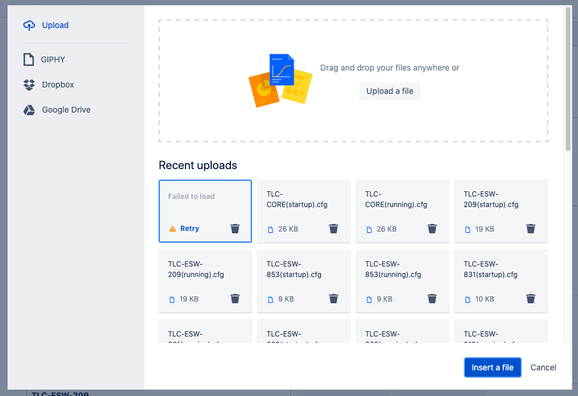Screen dimensions: 578x396
Task: Delete TLC-CORE(running).cfg with trash icon
Action: [x=432, y=229]
